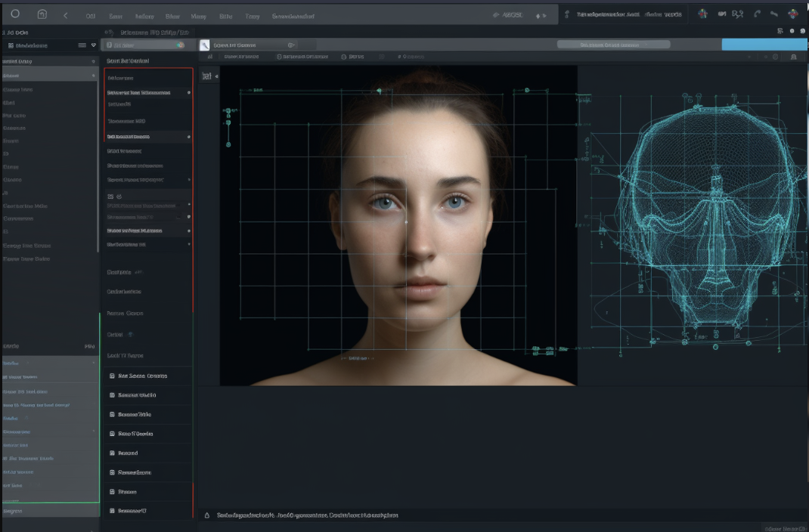Click the multicolored icon ending the top-right toolbar
The image size is (809, 532).
(792, 14)
